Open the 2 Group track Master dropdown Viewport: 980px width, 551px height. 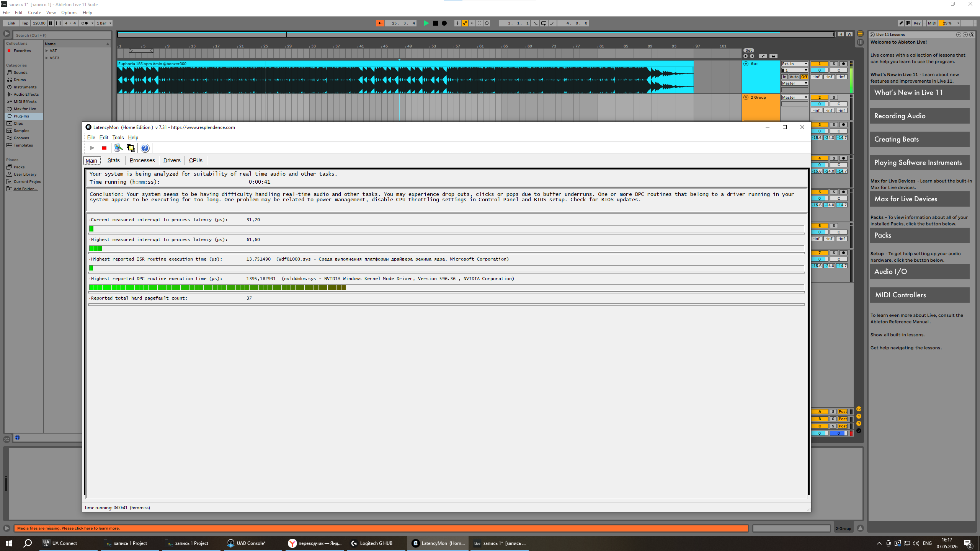794,98
